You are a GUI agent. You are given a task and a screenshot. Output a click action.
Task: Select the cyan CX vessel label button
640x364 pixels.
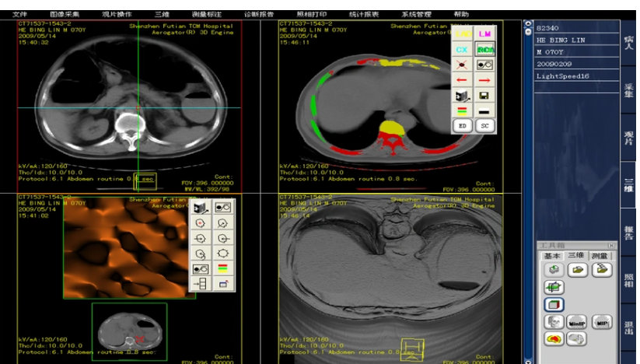463,49
